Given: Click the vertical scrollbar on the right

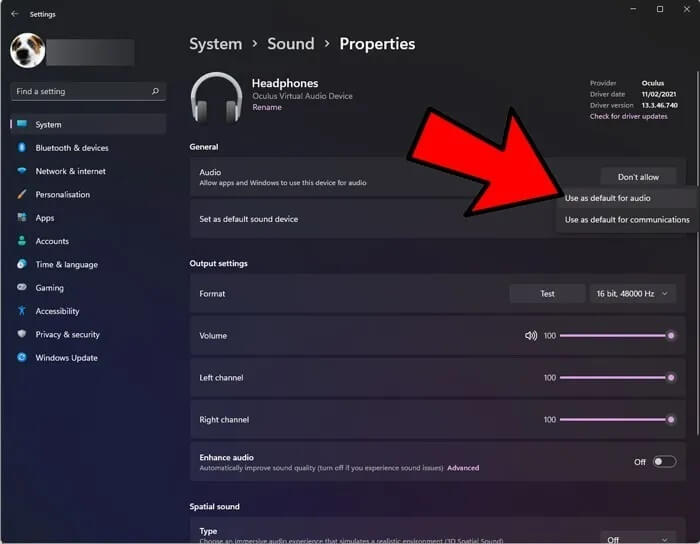Looking at the screenshot, I should pos(697,252).
